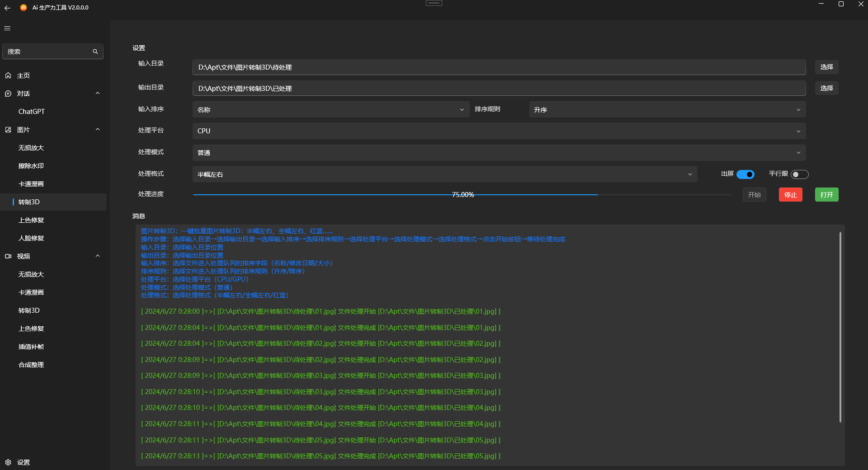Click the log line 0:28:10 03.jpg 文件处理完成
The image size is (868, 470).
click(321, 392)
